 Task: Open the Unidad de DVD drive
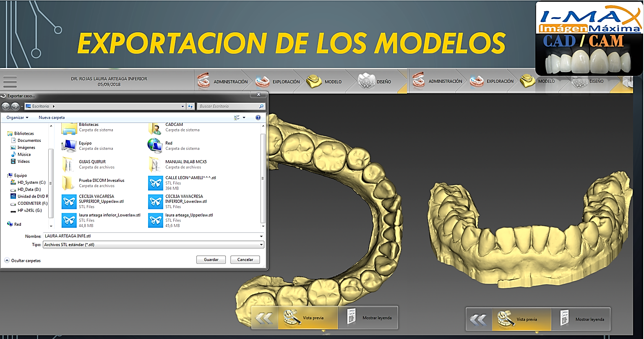click(x=29, y=196)
